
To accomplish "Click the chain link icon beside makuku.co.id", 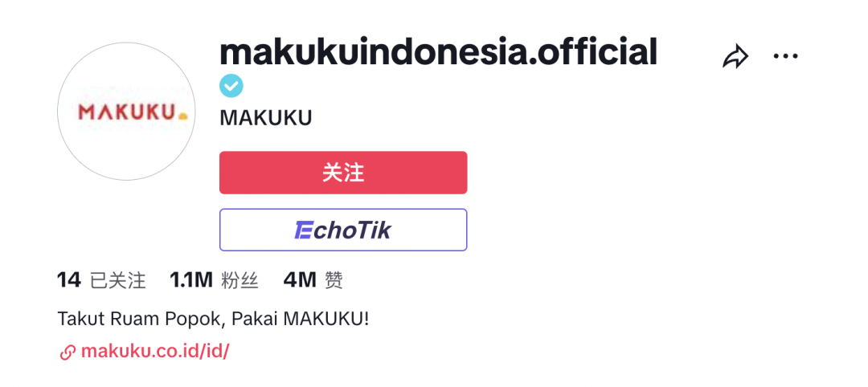I will 67,352.
